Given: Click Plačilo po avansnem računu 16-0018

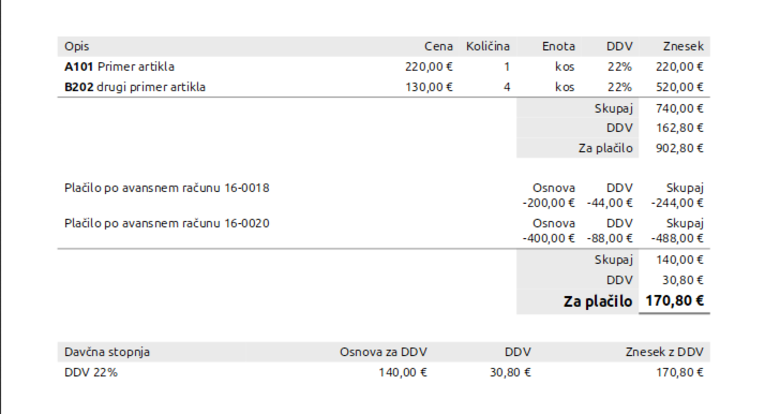Looking at the screenshot, I should pyautogui.click(x=166, y=188).
